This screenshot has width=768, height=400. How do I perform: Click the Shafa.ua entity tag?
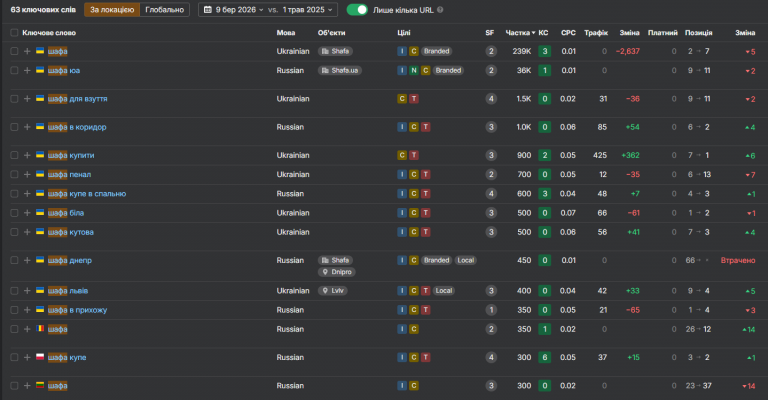338,70
